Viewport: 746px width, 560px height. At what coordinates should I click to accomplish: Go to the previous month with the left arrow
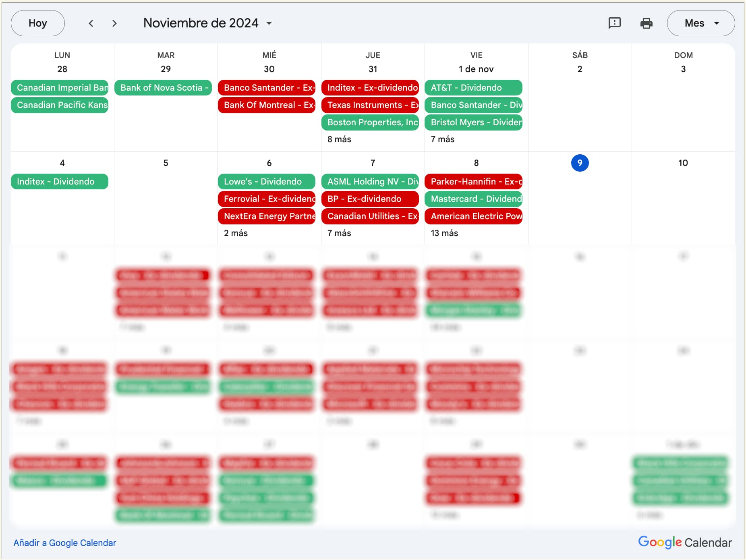[x=91, y=23]
